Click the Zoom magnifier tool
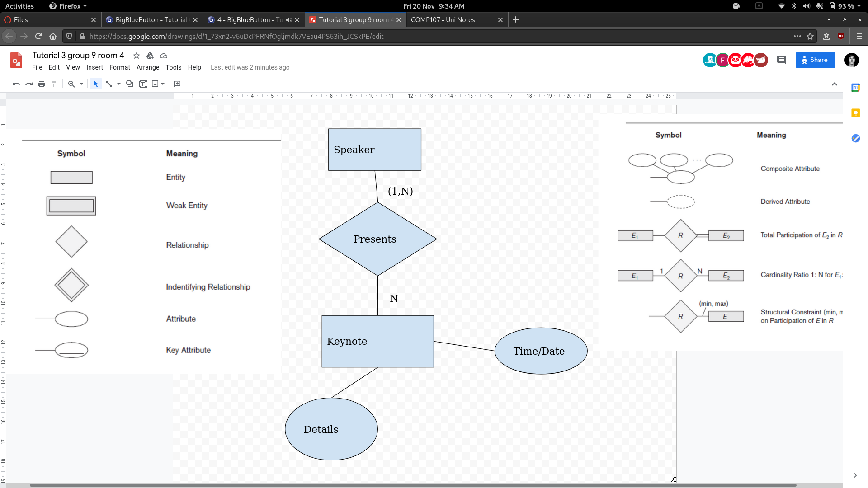 71,84
